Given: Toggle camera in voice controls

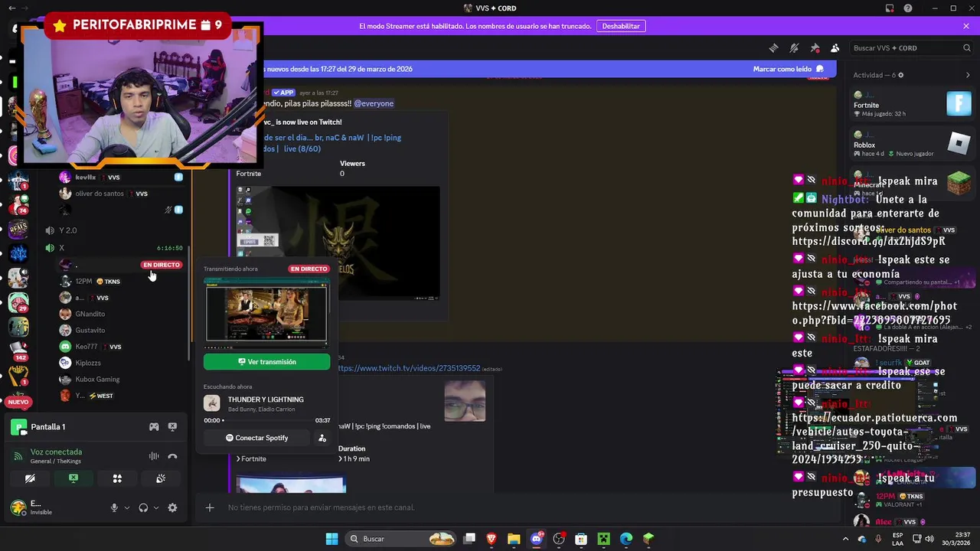Looking at the screenshot, I should pos(30,478).
